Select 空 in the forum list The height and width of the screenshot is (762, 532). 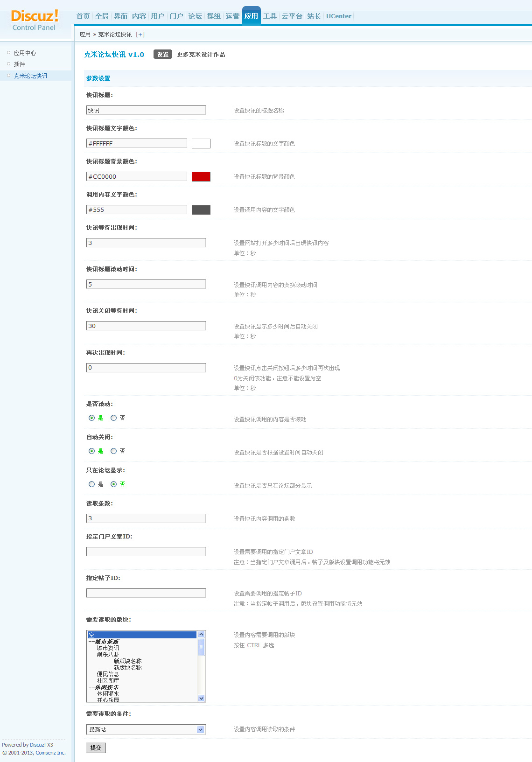(x=142, y=635)
